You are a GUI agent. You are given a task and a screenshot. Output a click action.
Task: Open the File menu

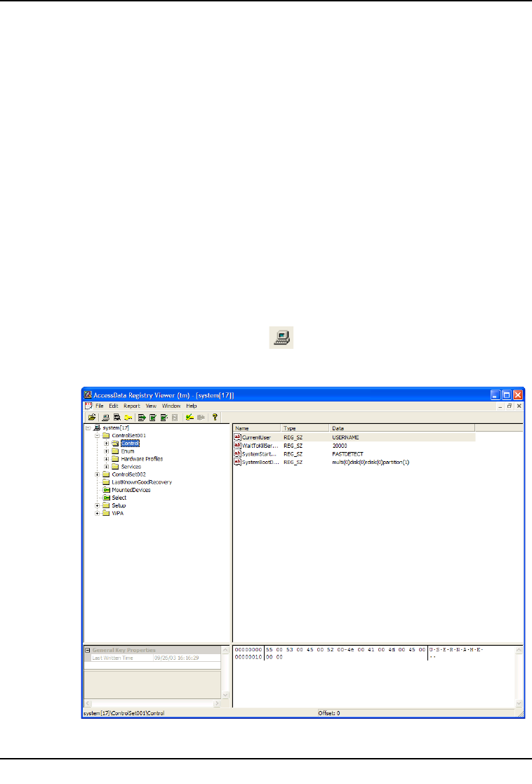tap(100, 406)
